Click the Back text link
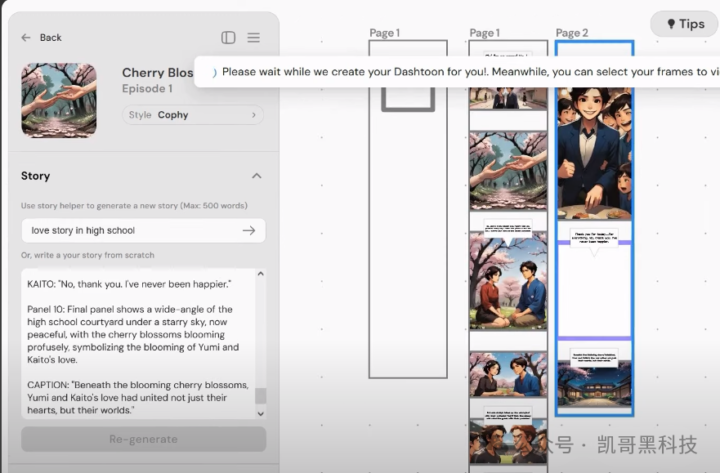 51,37
